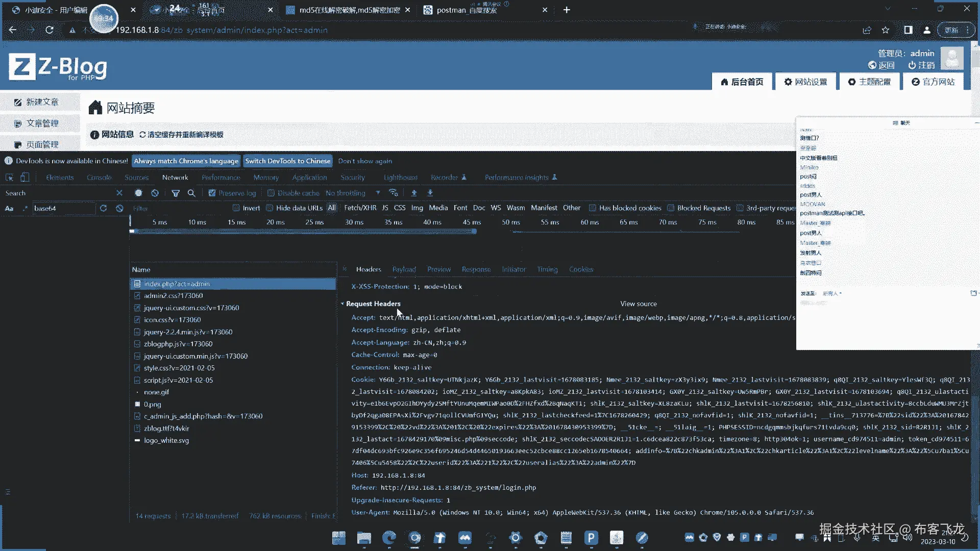
Task: Check the Hide data URLs option
Action: (269, 208)
